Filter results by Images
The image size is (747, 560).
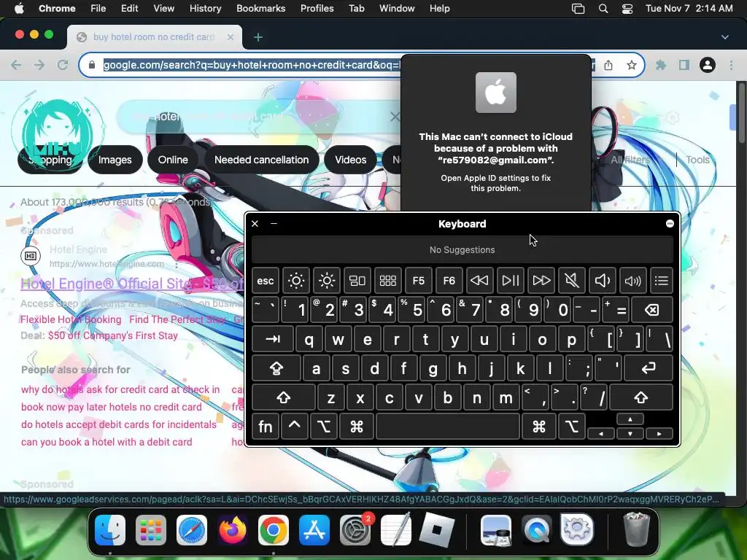point(115,160)
